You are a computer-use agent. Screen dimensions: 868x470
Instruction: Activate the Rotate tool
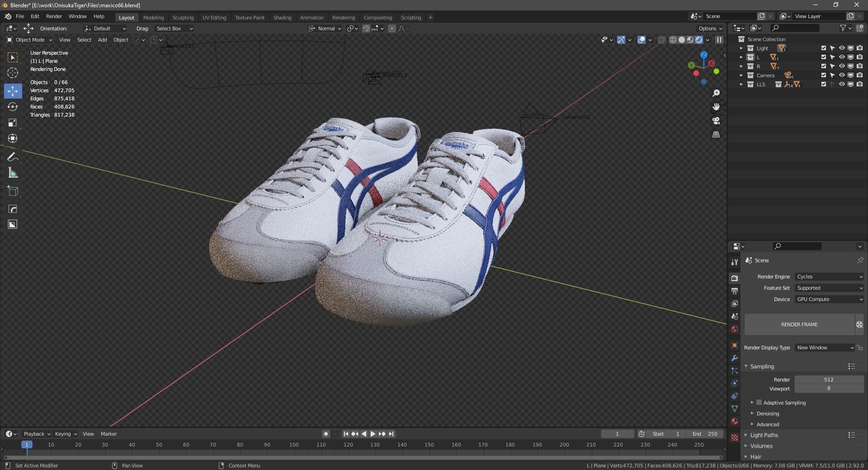(x=13, y=107)
